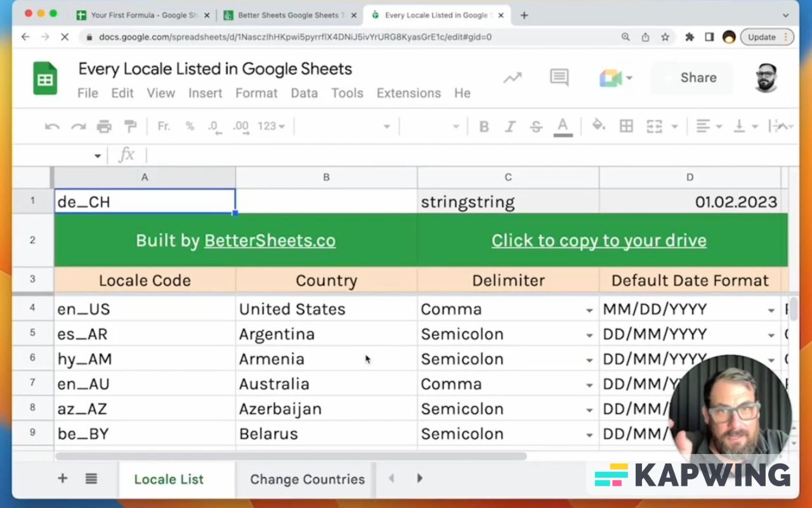The image size is (812, 508).
Task: Select row 6 header
Action: [32, 358]
